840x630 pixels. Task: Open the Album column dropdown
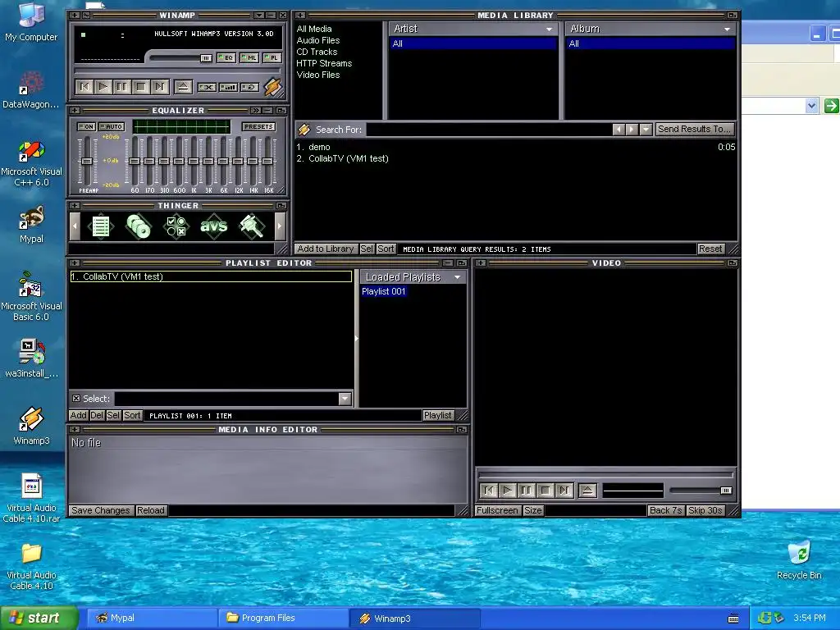click(727, 29)
